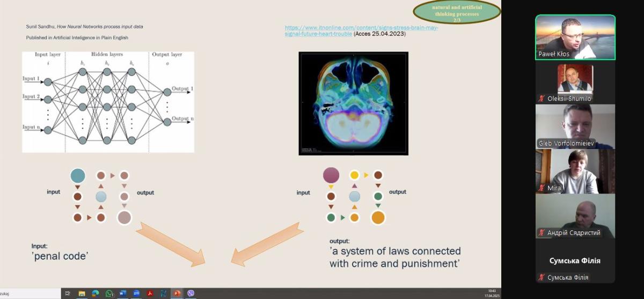The image size is (644, 299).
Task: Open Viber from the taskbar
Action: 191,294
